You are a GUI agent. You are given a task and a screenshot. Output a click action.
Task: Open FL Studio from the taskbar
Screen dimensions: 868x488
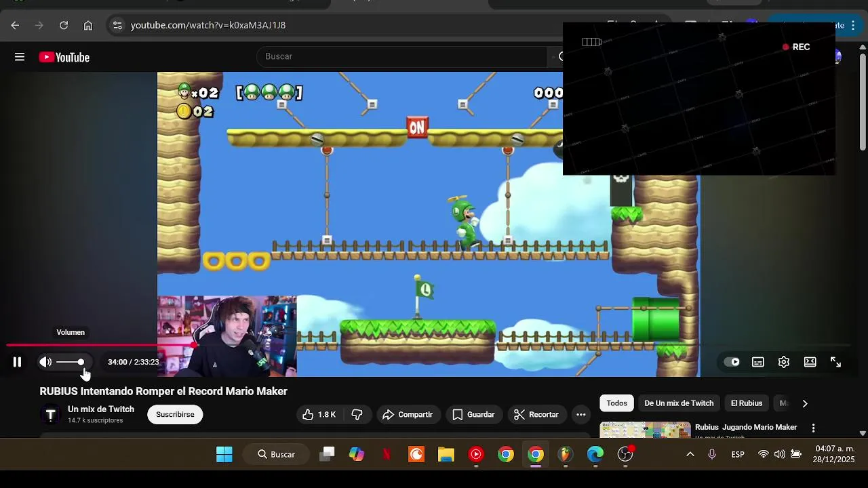(566, 454)
